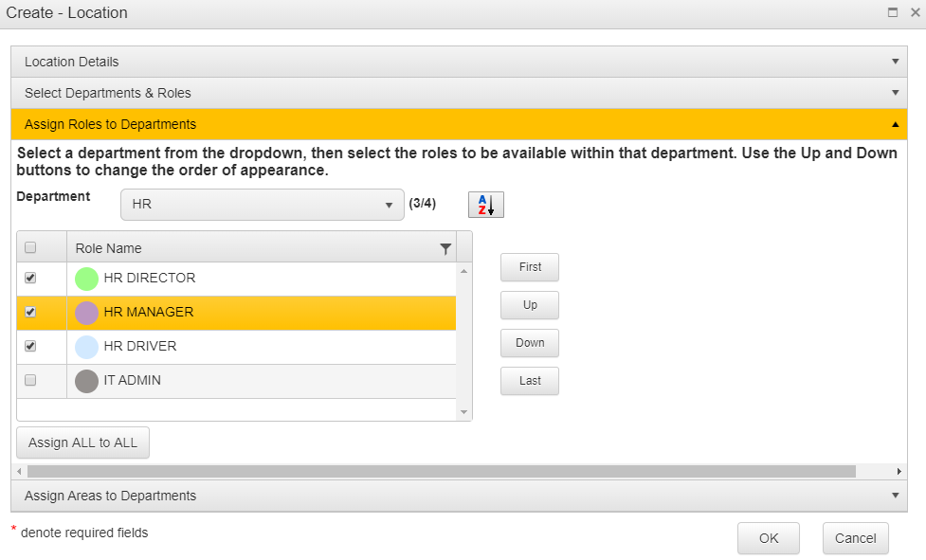This screenshot has width=926, height=560.
Task: Uncheck the HR DIRECTOR checkbox
Action: click(30, 278)
